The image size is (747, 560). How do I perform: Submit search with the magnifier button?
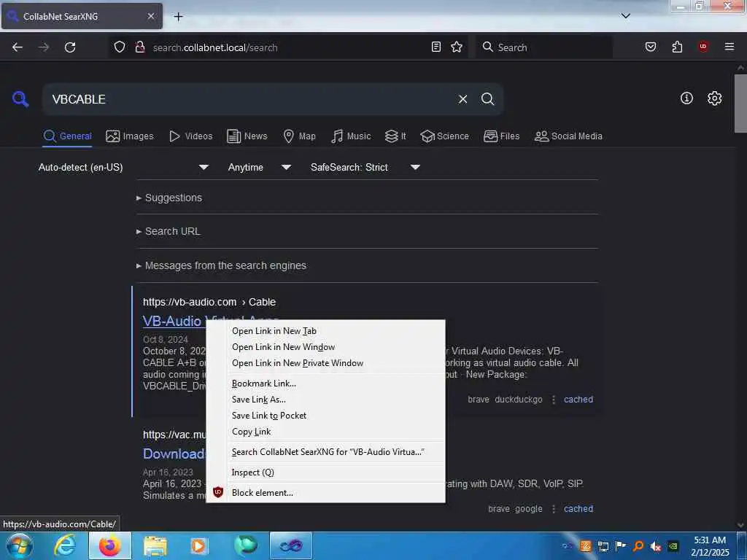pos(487,99)
